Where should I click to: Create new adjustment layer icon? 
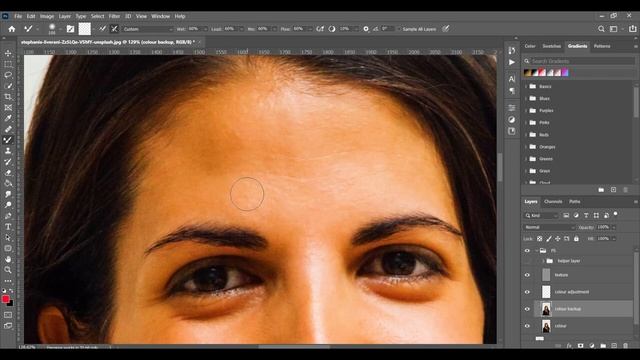[x=592, y=346]
